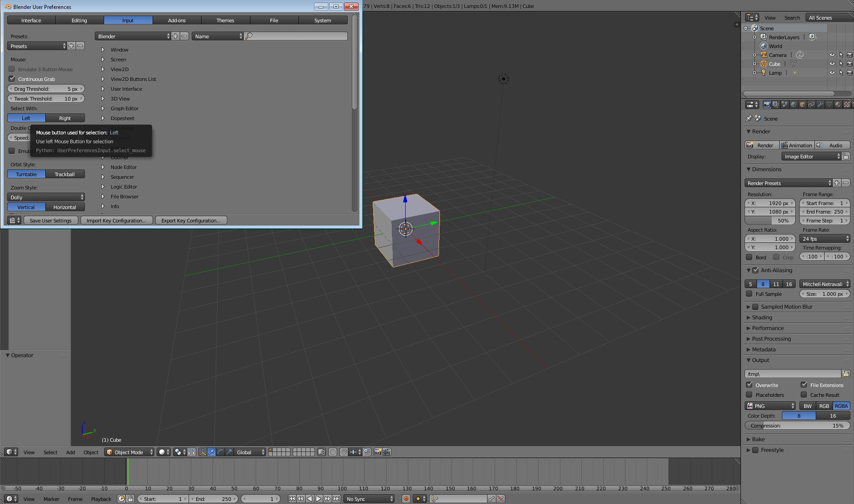Click the play reverse button in timeline
Image resolution: width=854 pixels, height=504 pixels.
click(310, 499)
